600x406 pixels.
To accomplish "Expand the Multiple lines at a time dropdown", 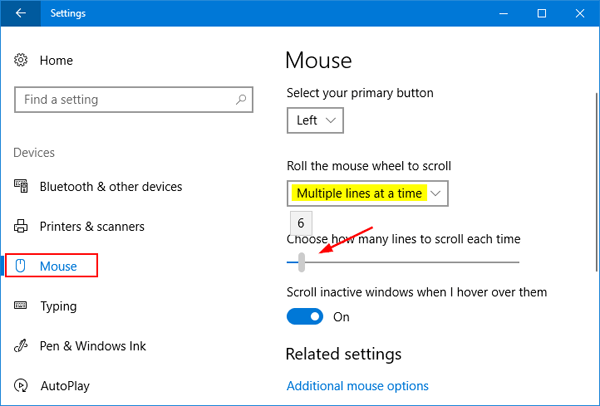I will tap(368, 192).
